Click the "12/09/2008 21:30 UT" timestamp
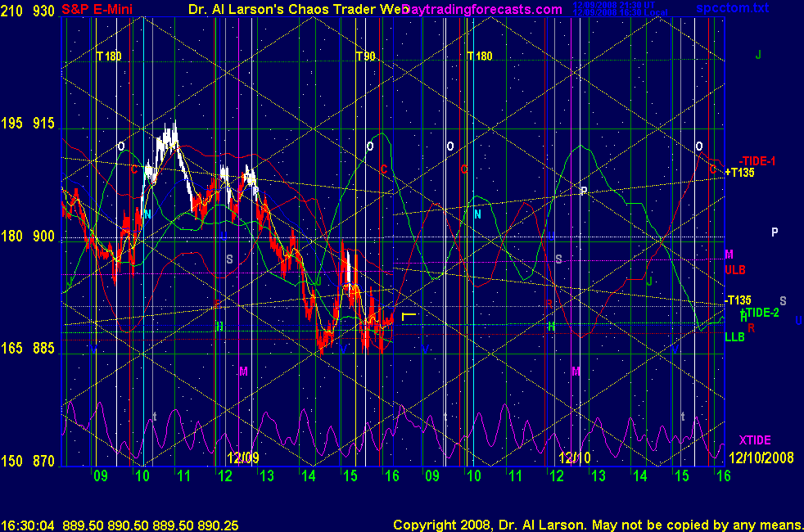804x532 pixels. (614, 5)
